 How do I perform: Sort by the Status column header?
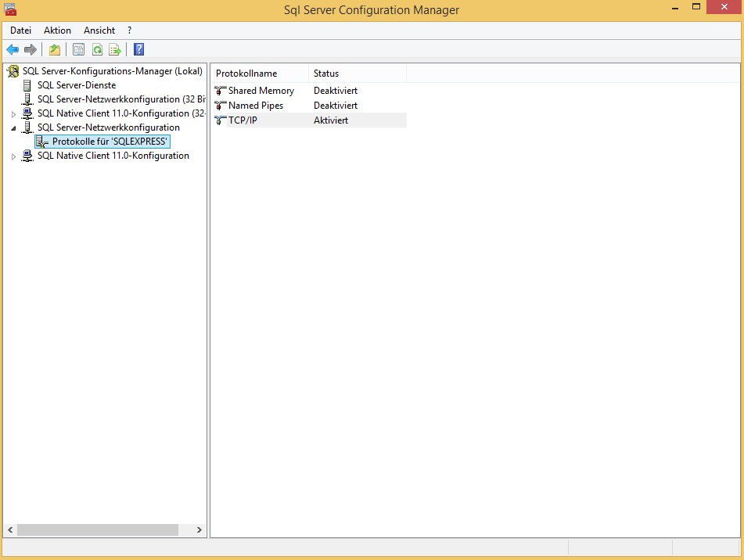358,74
